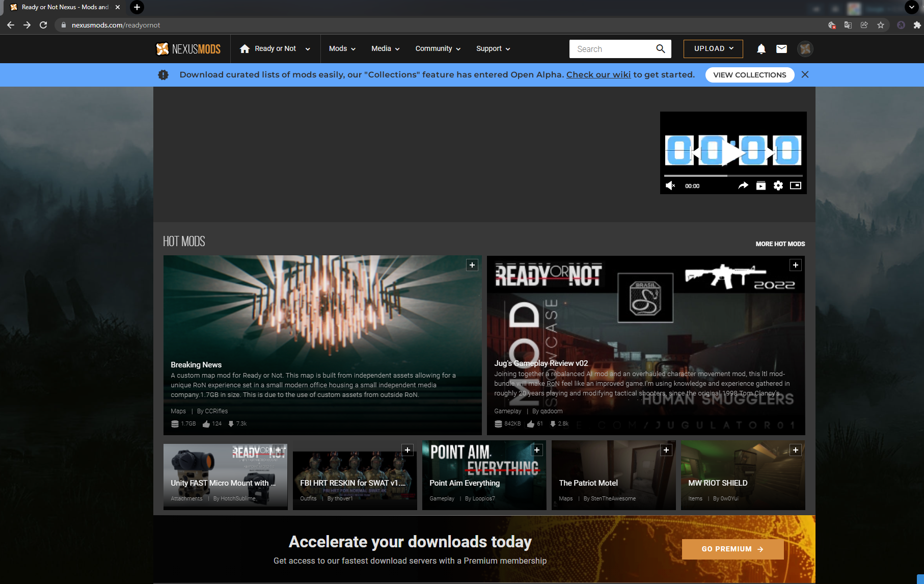Visit author StenTheAwesome profile

click(613, 499)
